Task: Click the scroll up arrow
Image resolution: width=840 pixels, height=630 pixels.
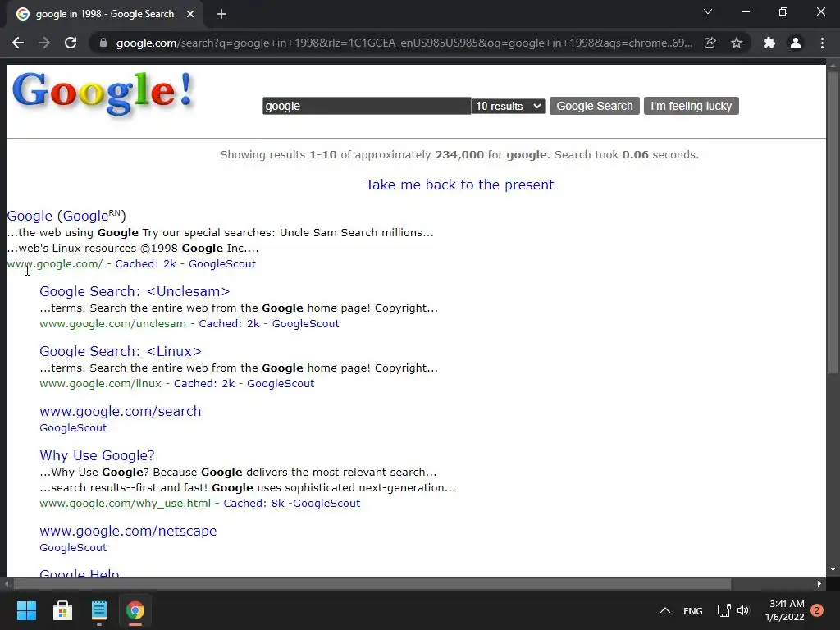Action: point(833,66)
